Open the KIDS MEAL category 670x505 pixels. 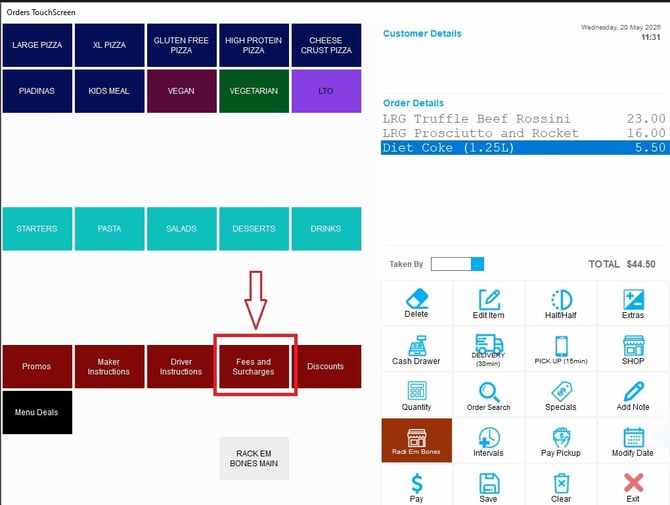click(x=109, y=91)
